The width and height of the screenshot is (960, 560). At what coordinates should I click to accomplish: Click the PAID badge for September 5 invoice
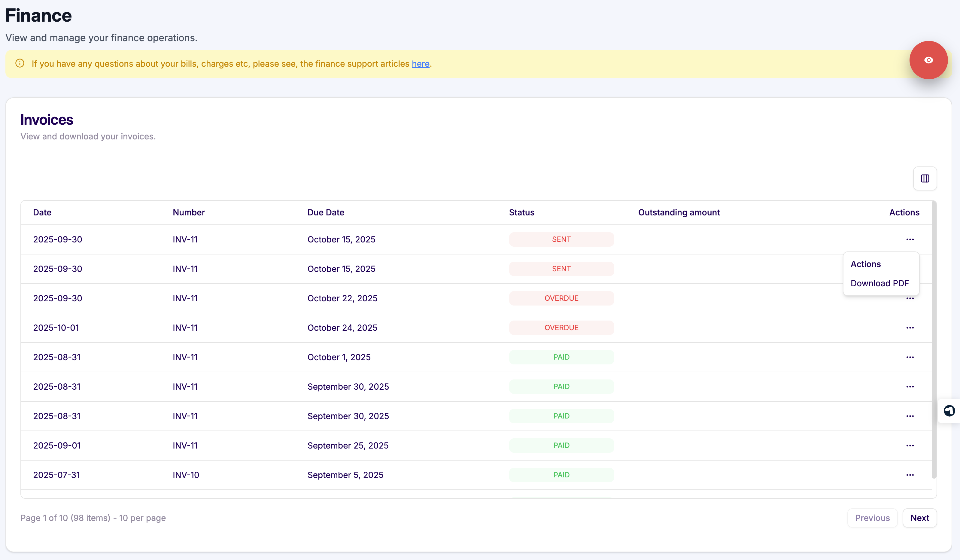(x=561, y=475)
